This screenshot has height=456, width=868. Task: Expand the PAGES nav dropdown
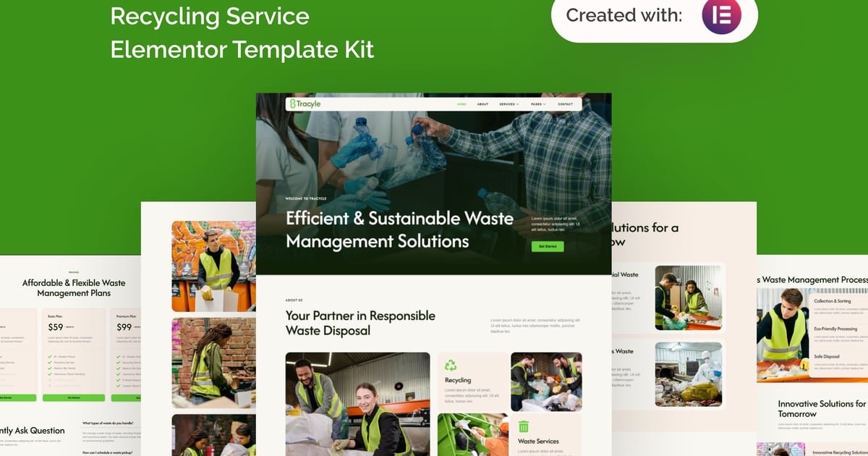tap(538, 104)
